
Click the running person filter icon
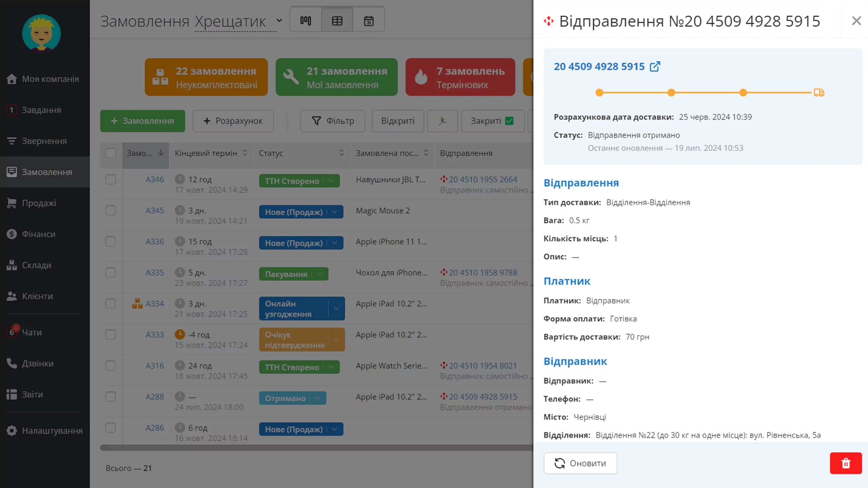442,121
